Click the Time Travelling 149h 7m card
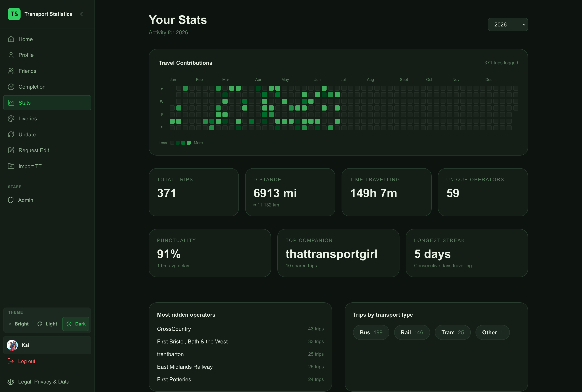The width and height of the screenshot is (582, 392). click(x=386, y=192)
